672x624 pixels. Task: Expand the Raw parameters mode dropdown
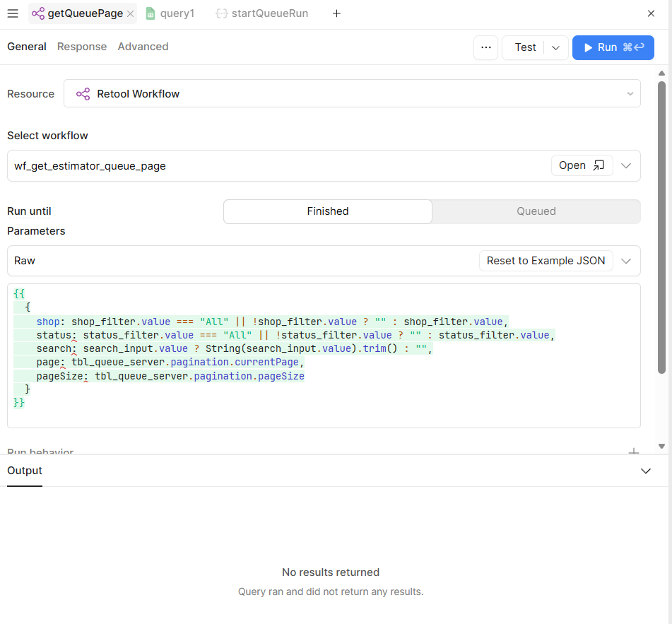[625, 261]
